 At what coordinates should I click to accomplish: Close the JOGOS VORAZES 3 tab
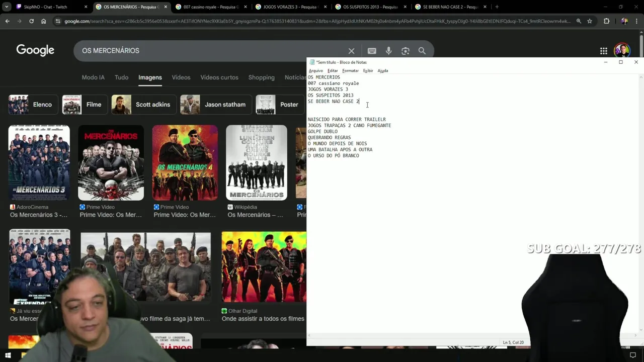point(325,7)
